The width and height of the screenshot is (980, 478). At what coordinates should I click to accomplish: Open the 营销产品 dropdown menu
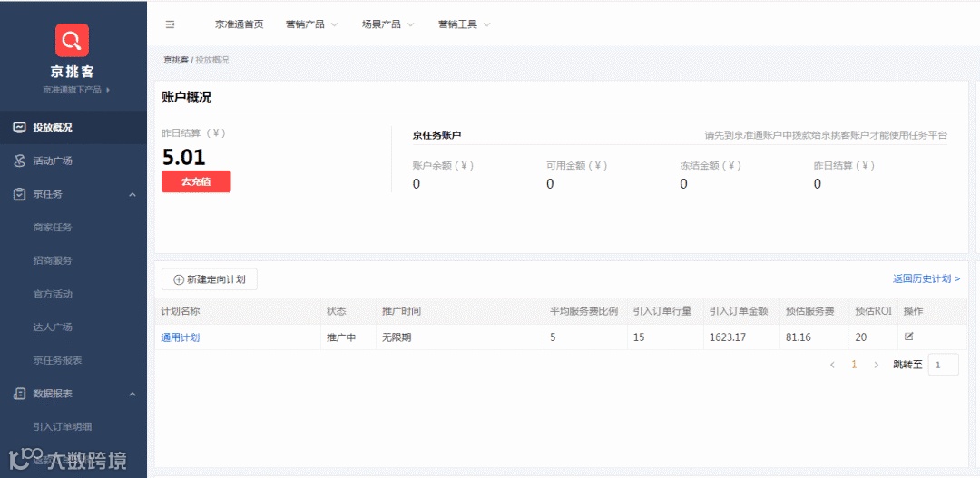tap(311, 24)
